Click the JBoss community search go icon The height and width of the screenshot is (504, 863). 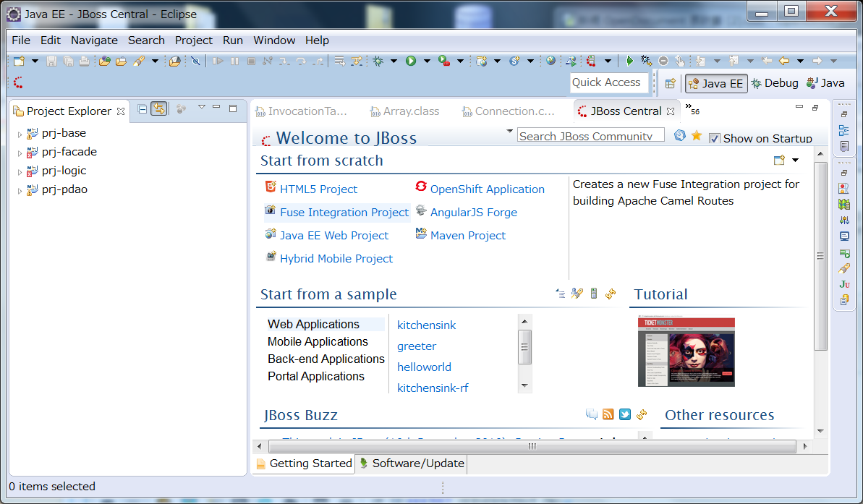(680, 135)
